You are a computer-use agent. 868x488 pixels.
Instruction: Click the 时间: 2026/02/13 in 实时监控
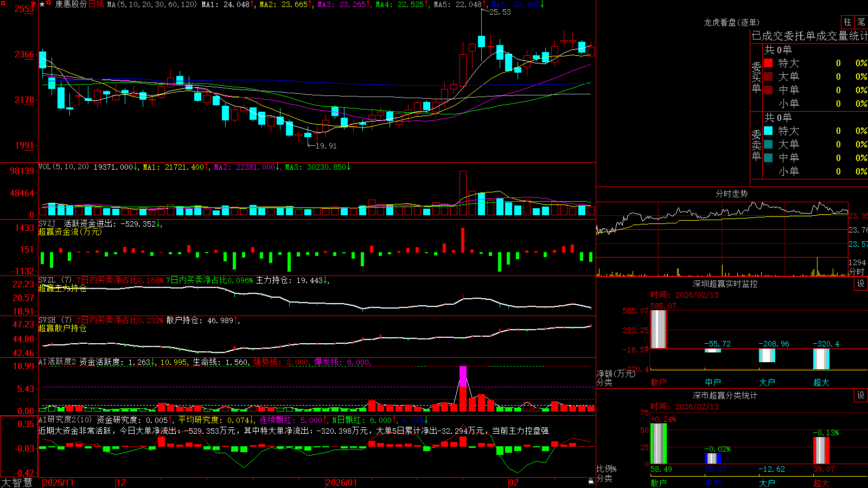[685, 295]
